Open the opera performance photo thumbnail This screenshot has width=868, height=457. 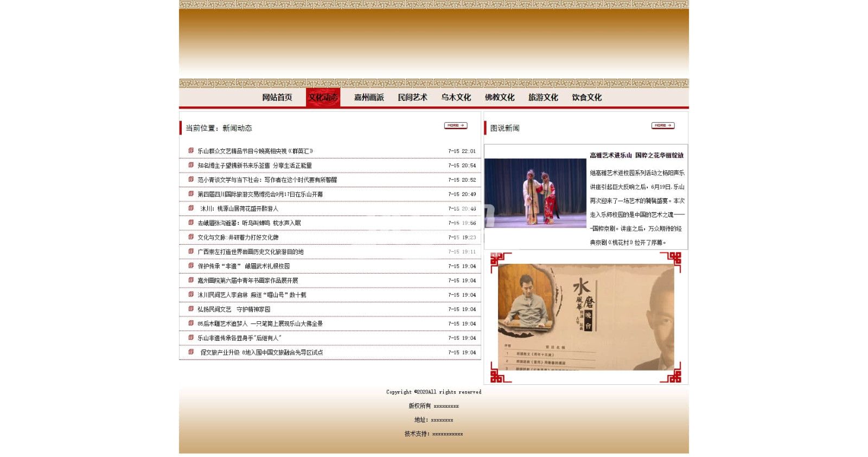point(535,193)
